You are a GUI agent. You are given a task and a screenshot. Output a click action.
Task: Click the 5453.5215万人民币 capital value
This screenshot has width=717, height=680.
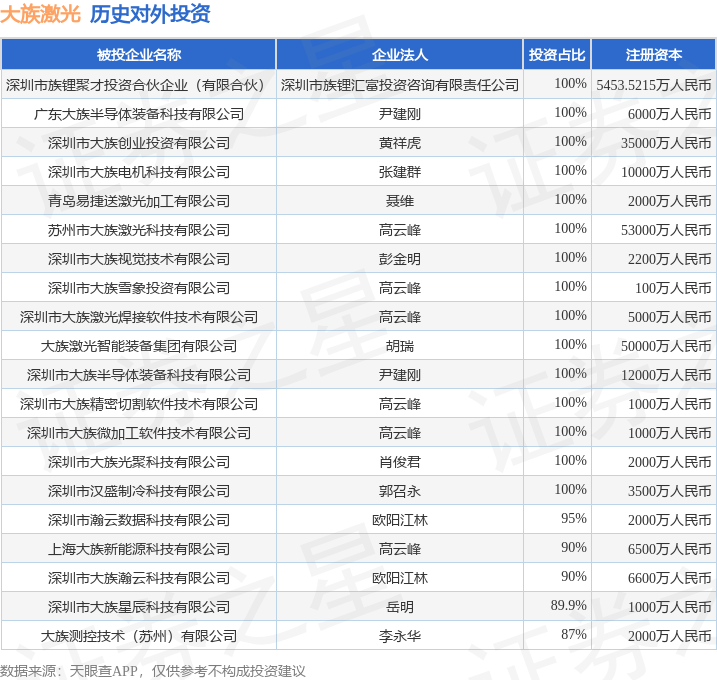point(653,85)
